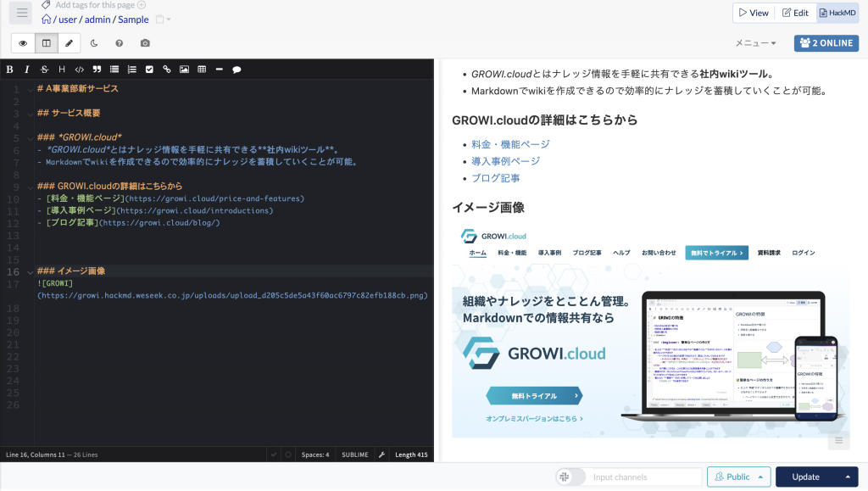The image size is (868, 491).
Task: Collapse the fold arrow on line 16
Action: tap(30, 272)
